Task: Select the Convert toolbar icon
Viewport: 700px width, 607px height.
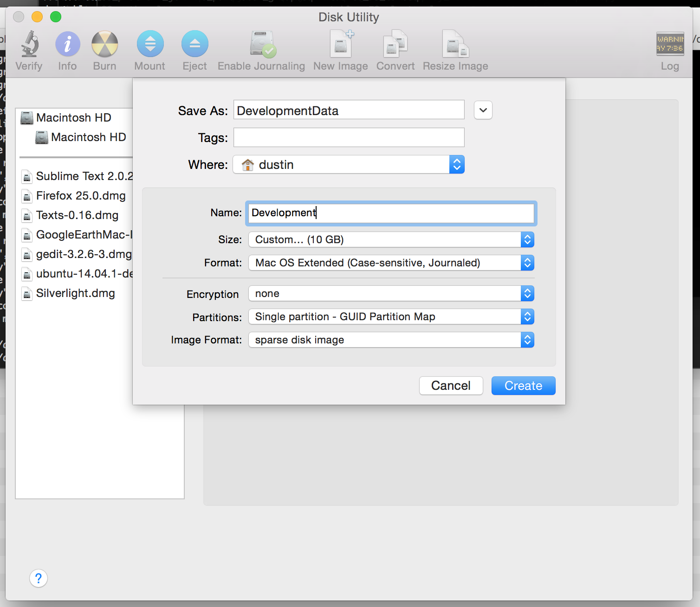Action: point(395,44)
